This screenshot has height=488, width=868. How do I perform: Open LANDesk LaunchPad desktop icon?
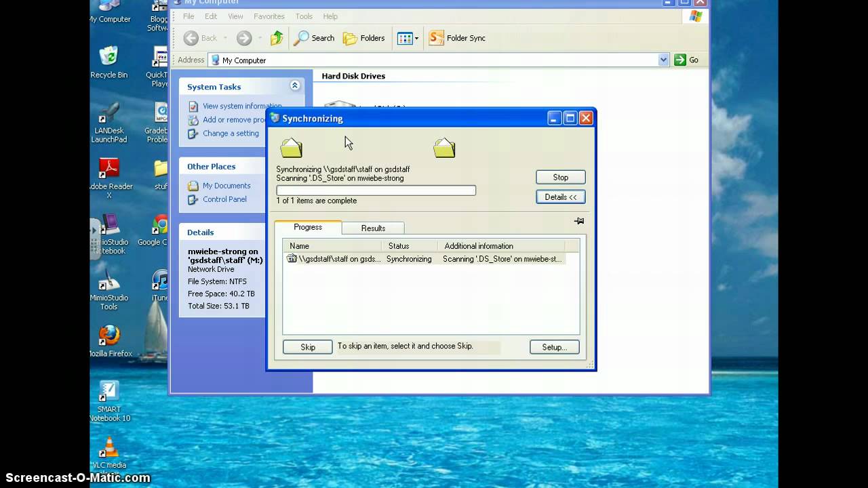(x=108, y=122)
